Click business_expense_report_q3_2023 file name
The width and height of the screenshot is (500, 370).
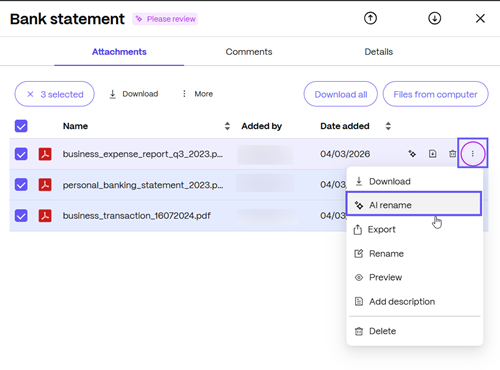pos(143,154)
